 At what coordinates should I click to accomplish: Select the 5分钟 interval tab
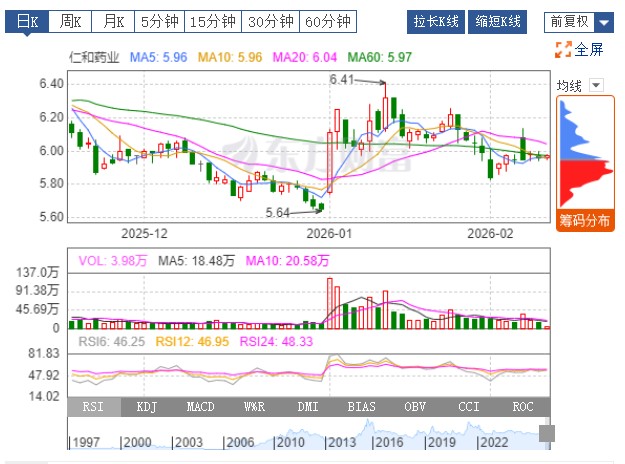tap(159, 22)
